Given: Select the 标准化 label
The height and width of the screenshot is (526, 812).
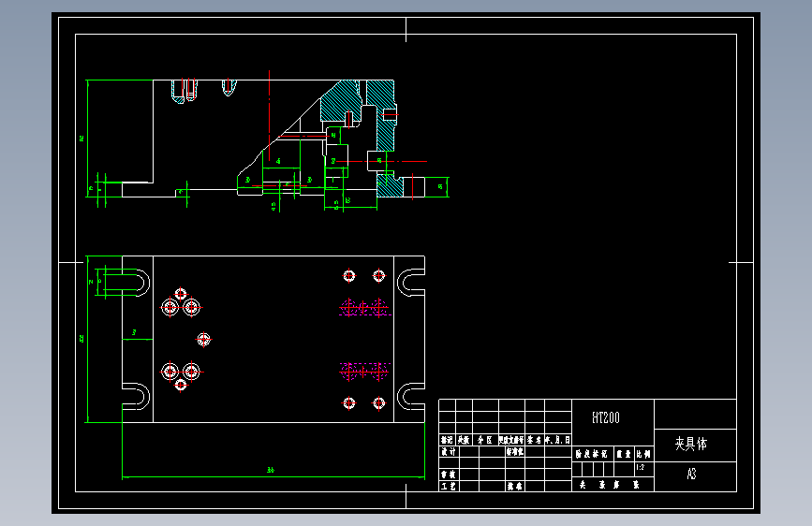Looking at the screenshot, I should click(515, 451).
